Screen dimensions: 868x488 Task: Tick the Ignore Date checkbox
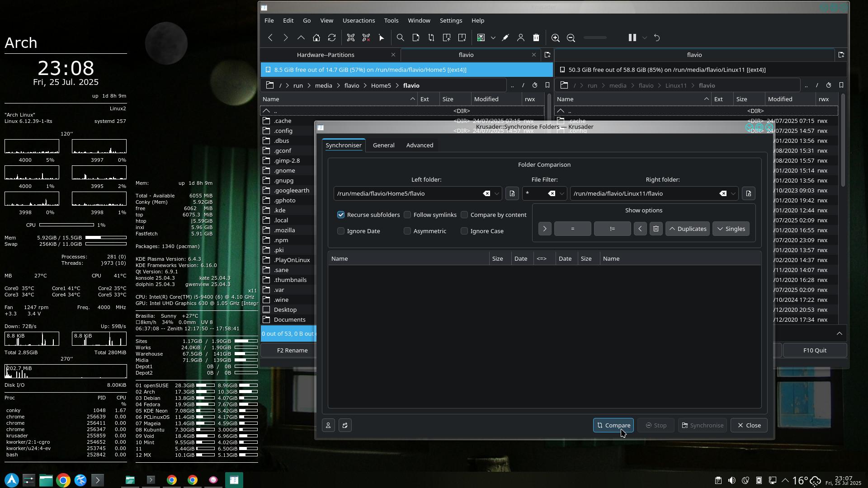[x=341, y=231]
